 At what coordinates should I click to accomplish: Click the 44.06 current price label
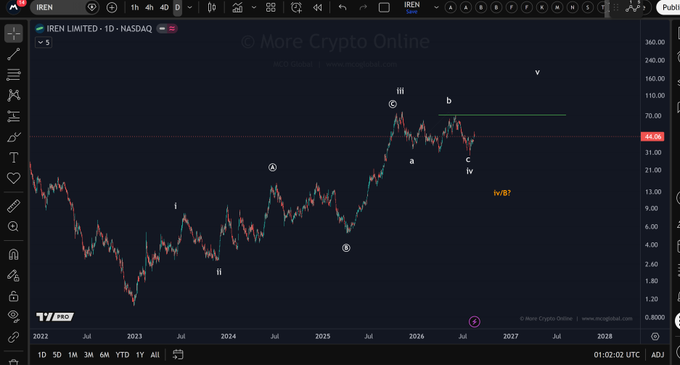[x=653, y=137]
